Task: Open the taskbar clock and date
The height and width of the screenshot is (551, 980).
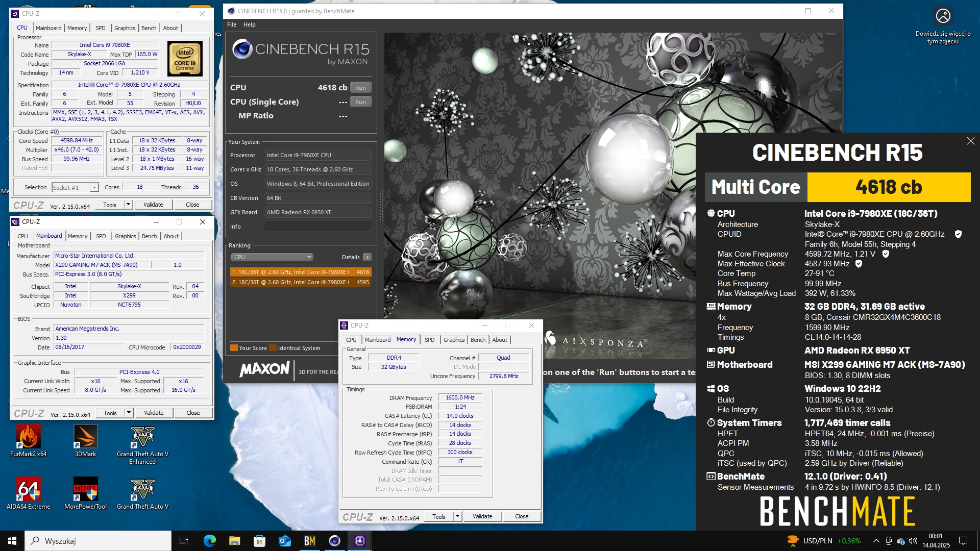Action: coord(936,541)
